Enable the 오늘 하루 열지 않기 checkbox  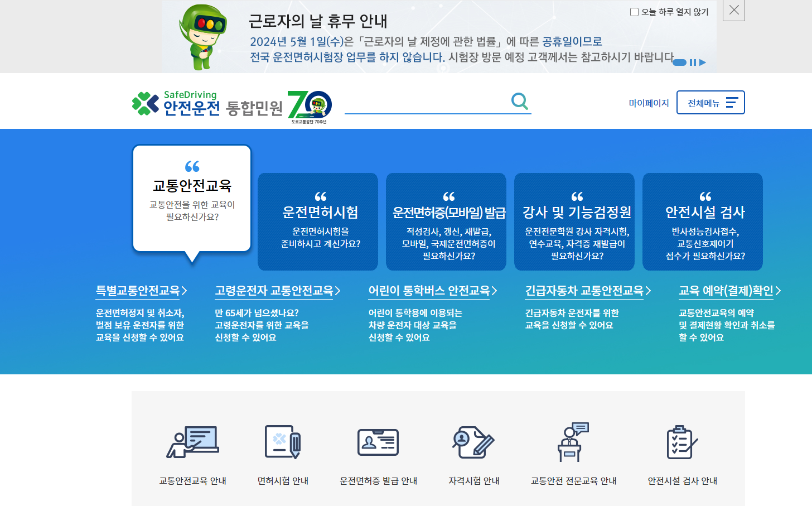(x=634, y=11)
